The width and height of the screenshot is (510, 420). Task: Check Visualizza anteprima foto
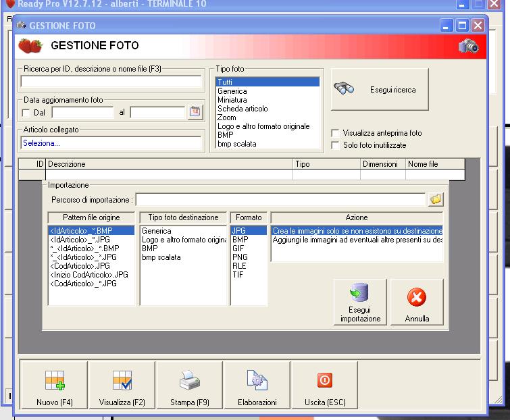335,133
